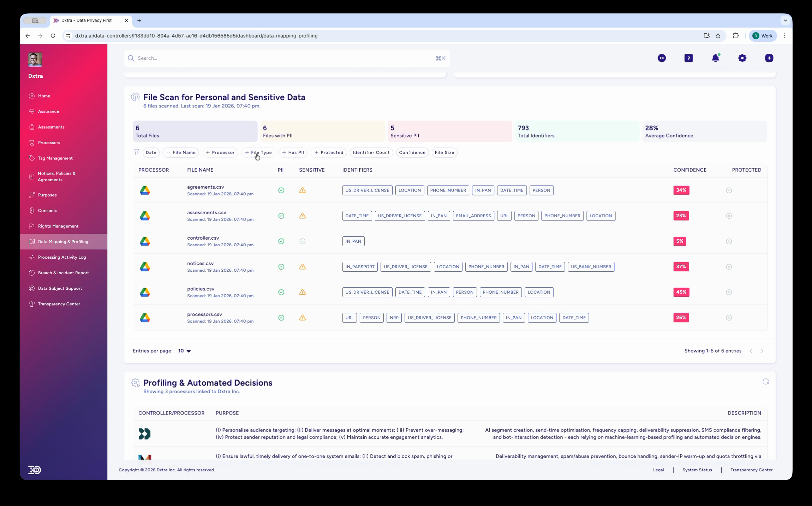Click the filter funnel icon above the file table

[x=136, y=152]
